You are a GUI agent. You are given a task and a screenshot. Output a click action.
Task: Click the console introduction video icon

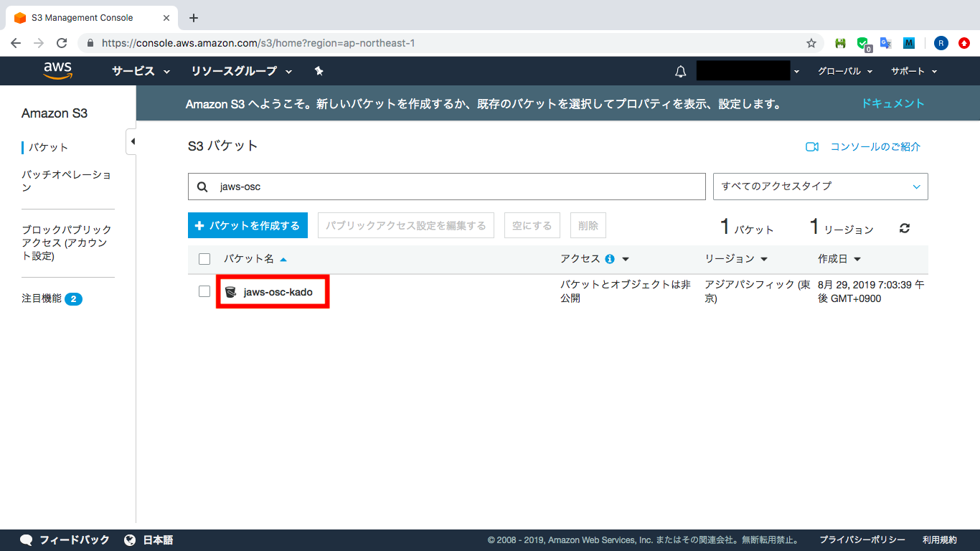[812, 147]
